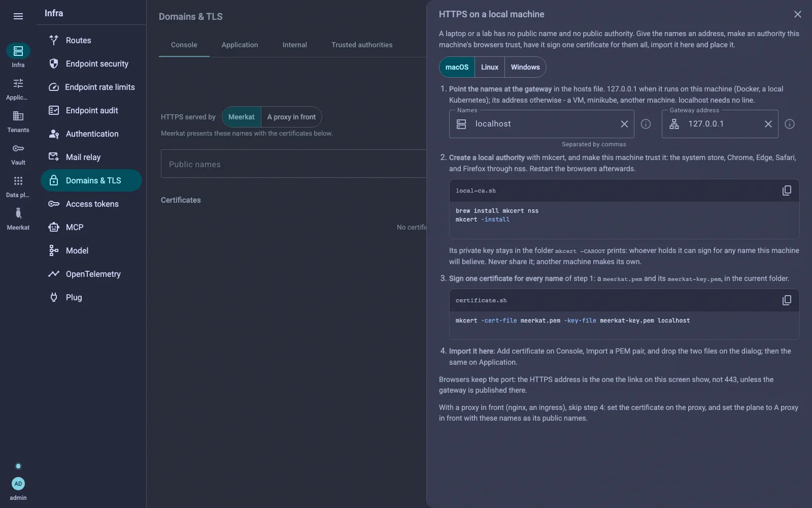Screen dimensions: 812x508
Task: Open the Trusted authorities tab
Action: click(362, 45)
